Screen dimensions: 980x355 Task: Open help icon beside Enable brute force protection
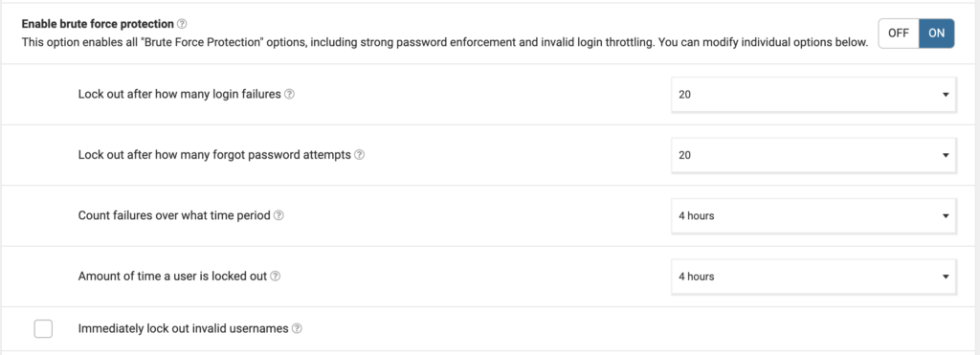[182, 24]
